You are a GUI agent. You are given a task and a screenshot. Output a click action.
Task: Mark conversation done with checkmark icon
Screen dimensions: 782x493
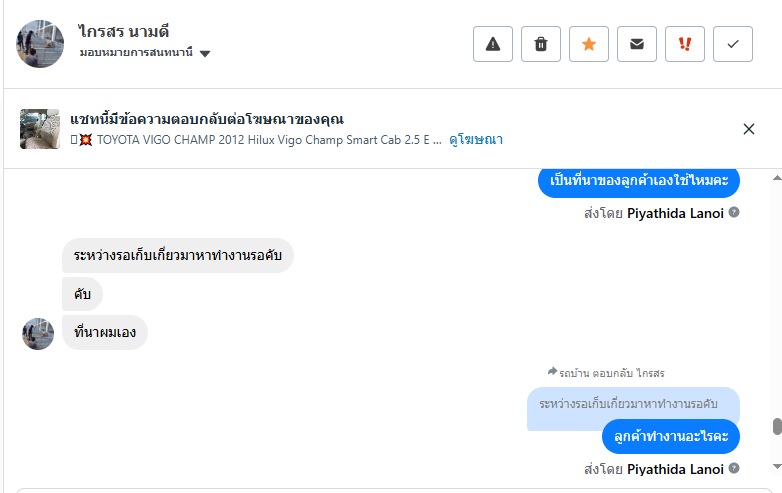(x=733, y=44)
